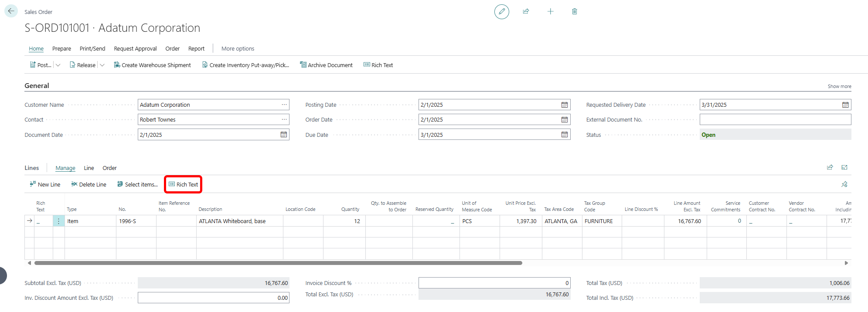This screenshot has width=868, height=312.
Task: Click the pin icon in Lines toolbar
Action: click(844, 184)
